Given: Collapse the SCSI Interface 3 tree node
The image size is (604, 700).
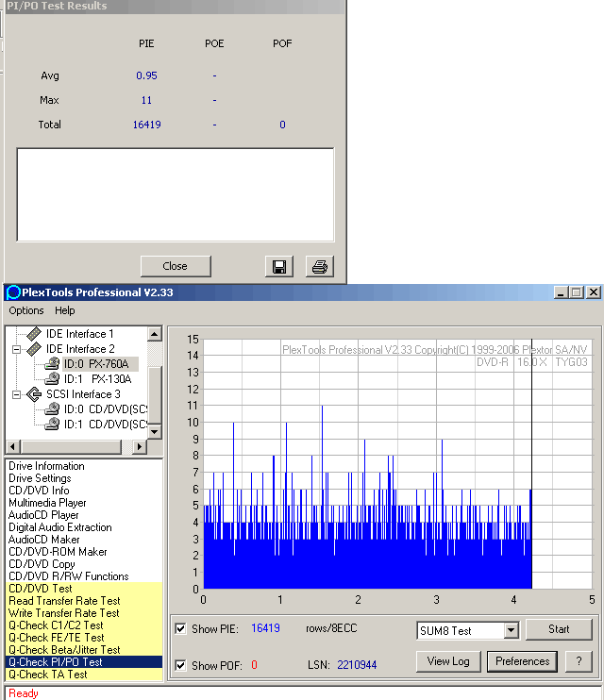Looking at the screenshot, I should 16,394.
